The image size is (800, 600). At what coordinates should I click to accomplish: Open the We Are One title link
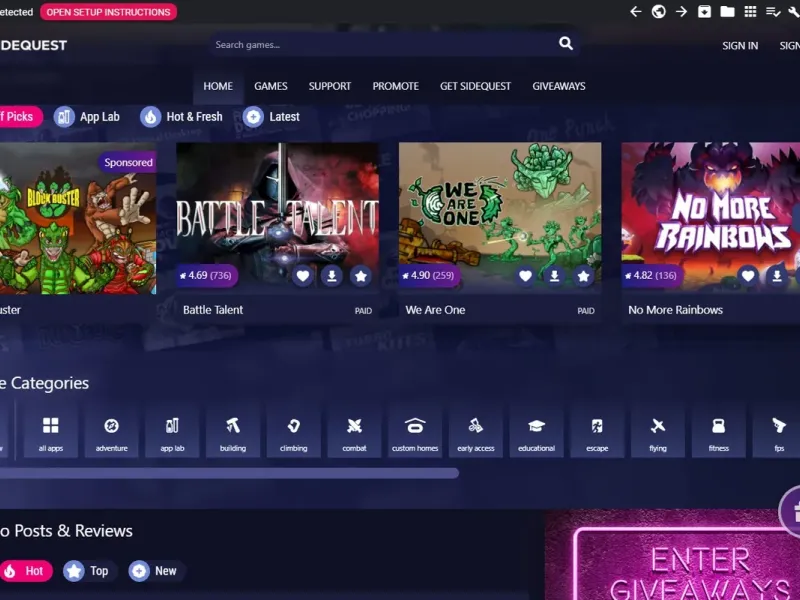[x=435, y=310]
